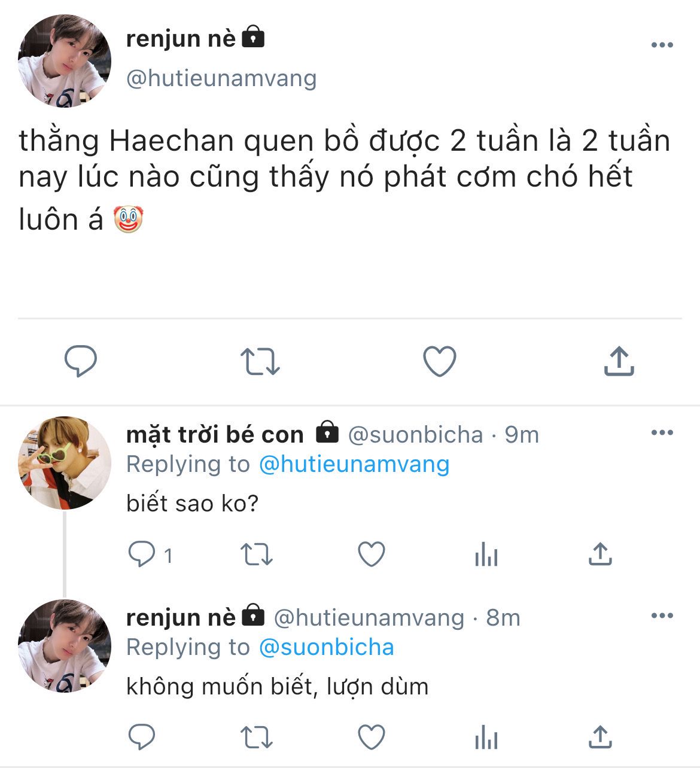
Task: Reply to "không muốn biết, lượn dùm" tweet
Action: click(x=142, y=737)
